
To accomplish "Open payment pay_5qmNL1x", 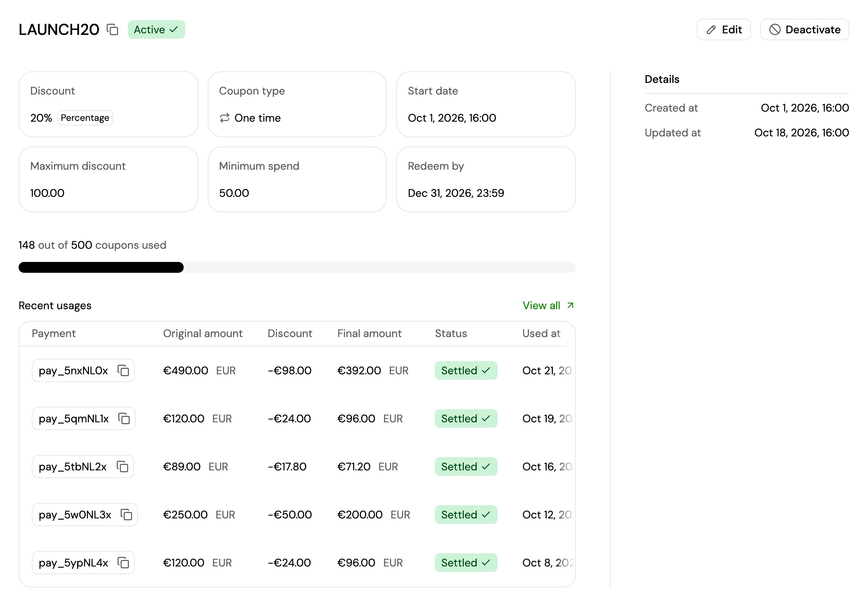I will (74, 418).
